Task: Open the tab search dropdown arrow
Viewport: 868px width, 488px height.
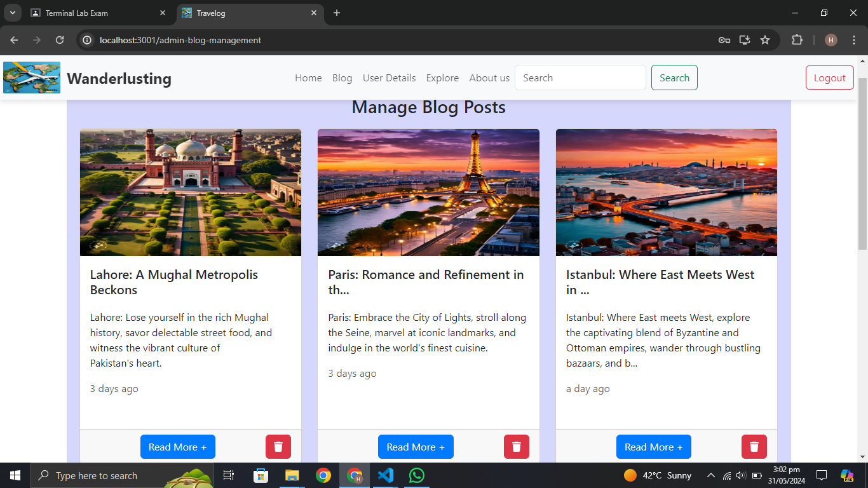Action: (12, 13)
